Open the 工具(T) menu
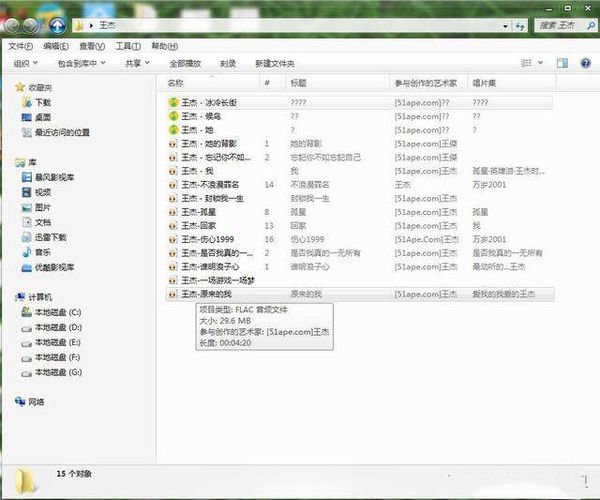600x500 pixels. [128, 46]
